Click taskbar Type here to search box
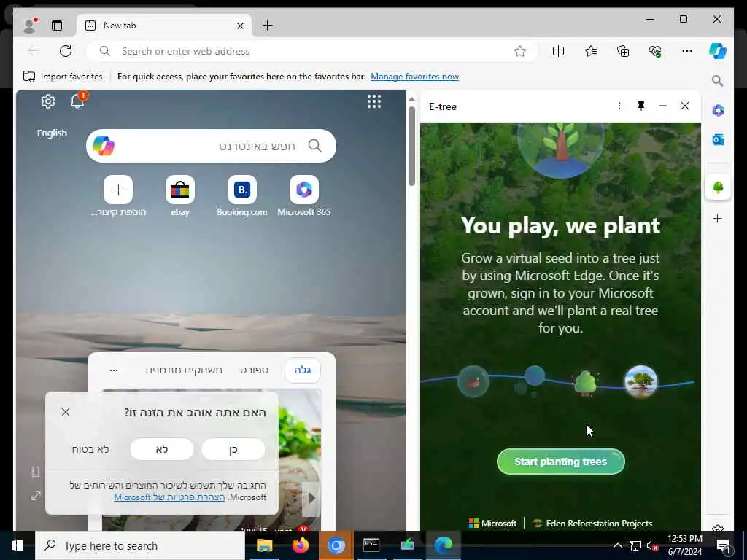The image size is (747, 560). [140, 545]
